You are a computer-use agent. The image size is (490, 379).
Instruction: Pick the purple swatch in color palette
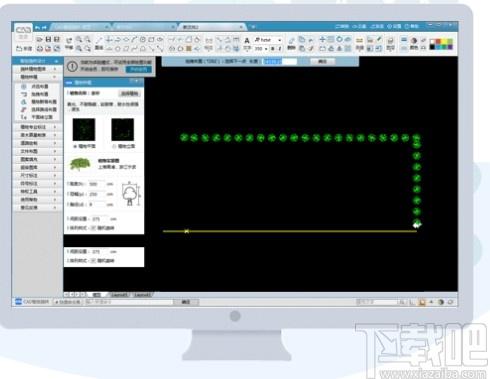[x=450, y=47]
